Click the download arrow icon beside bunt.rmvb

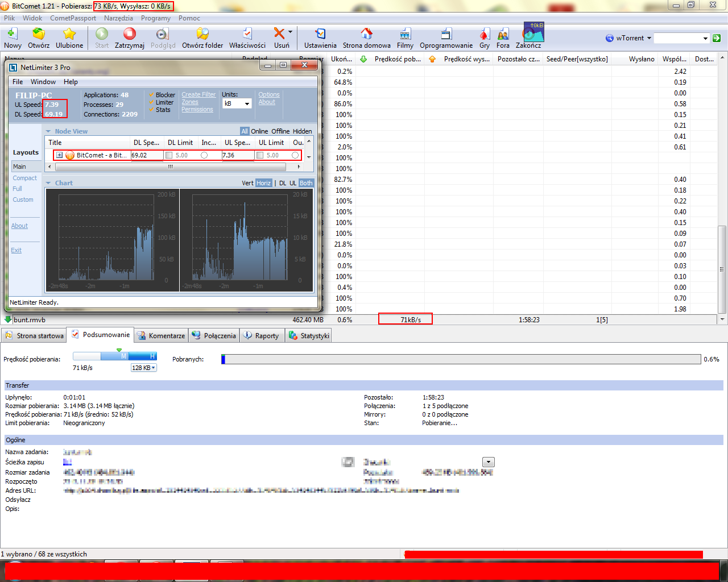[8, 319]
